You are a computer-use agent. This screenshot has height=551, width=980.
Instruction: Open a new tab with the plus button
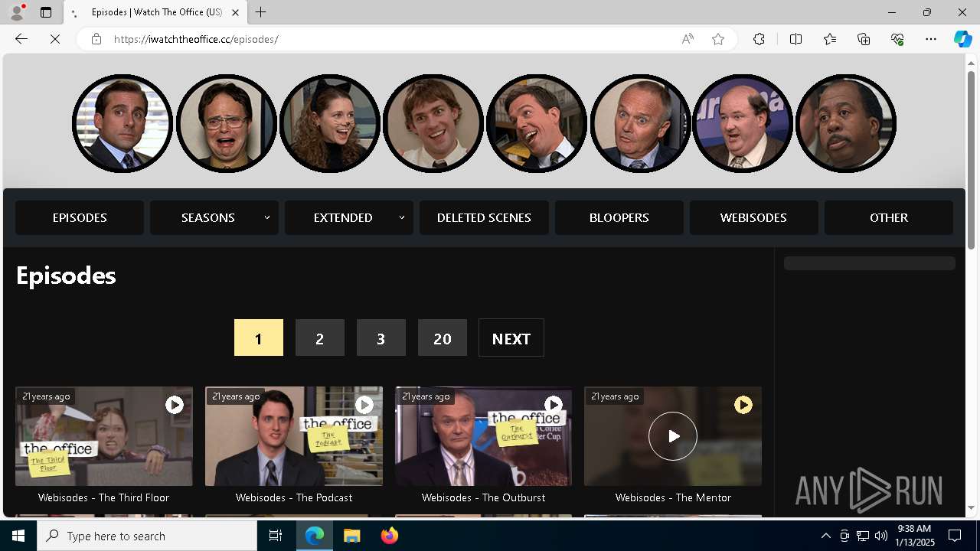[x=260, y=12]
